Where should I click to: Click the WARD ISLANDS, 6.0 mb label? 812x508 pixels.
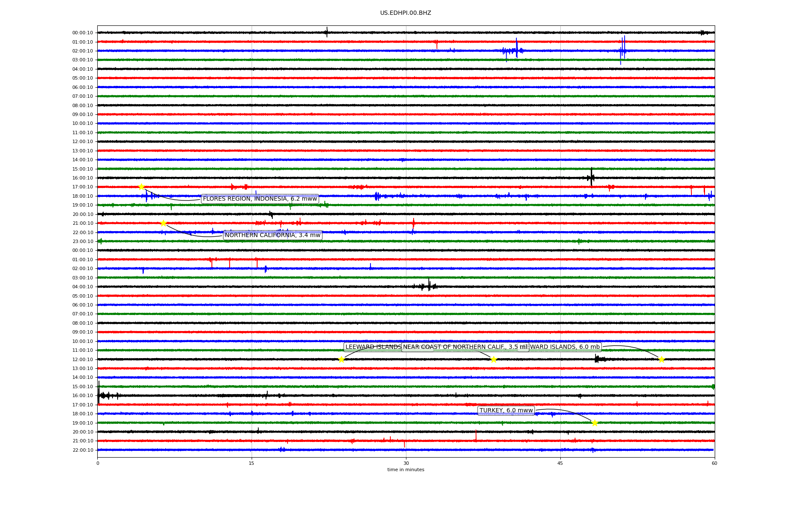pyautogui.click(x=565, y=347)
